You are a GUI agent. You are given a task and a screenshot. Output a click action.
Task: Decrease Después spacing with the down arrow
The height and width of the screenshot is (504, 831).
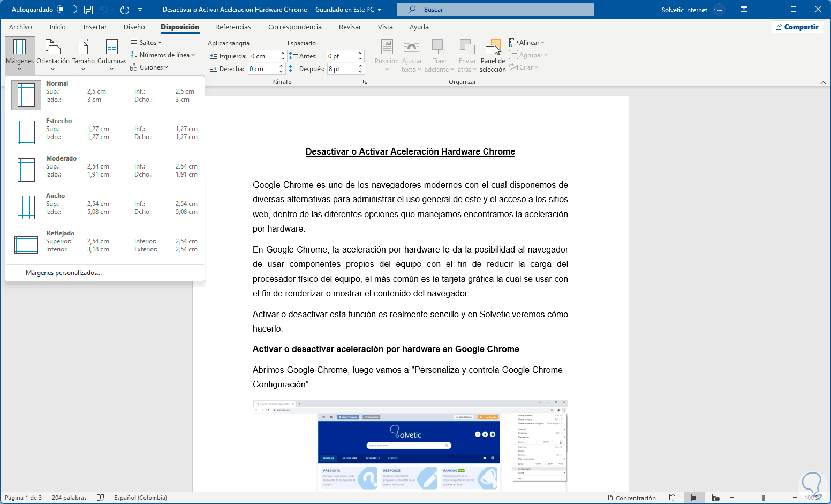pyautogui.click(x=360, y=72)
